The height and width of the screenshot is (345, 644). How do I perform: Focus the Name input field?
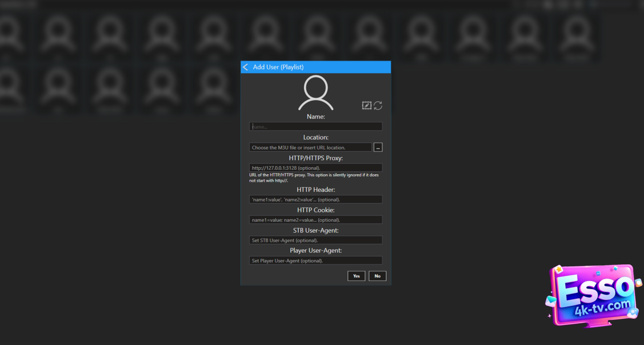[315, 127]
